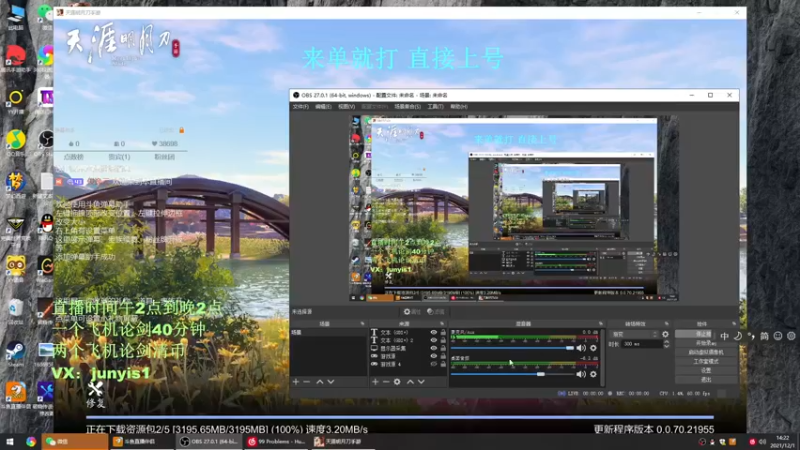
Task: Toggle visibility of the first game source
Action: 434,356
